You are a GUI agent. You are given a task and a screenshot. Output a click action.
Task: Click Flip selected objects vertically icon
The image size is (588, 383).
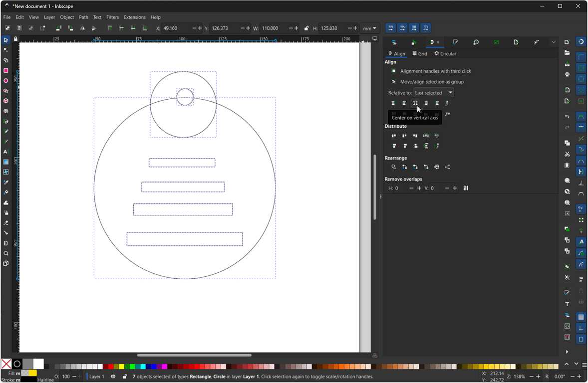pos(94,28)
